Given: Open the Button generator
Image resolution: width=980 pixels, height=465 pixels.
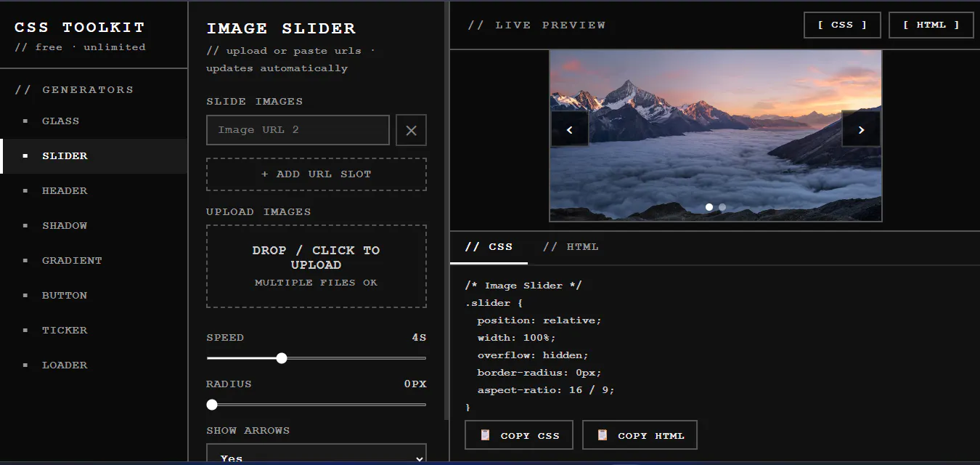Looking at the screenshot, I should (x=94, y=296).
